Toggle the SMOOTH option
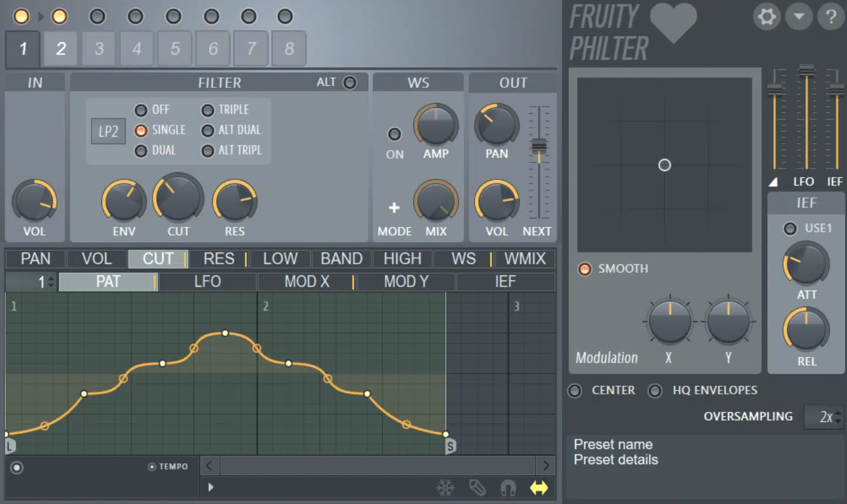Image resolution: width=847 pixels, height=504 pixels. 614,269
